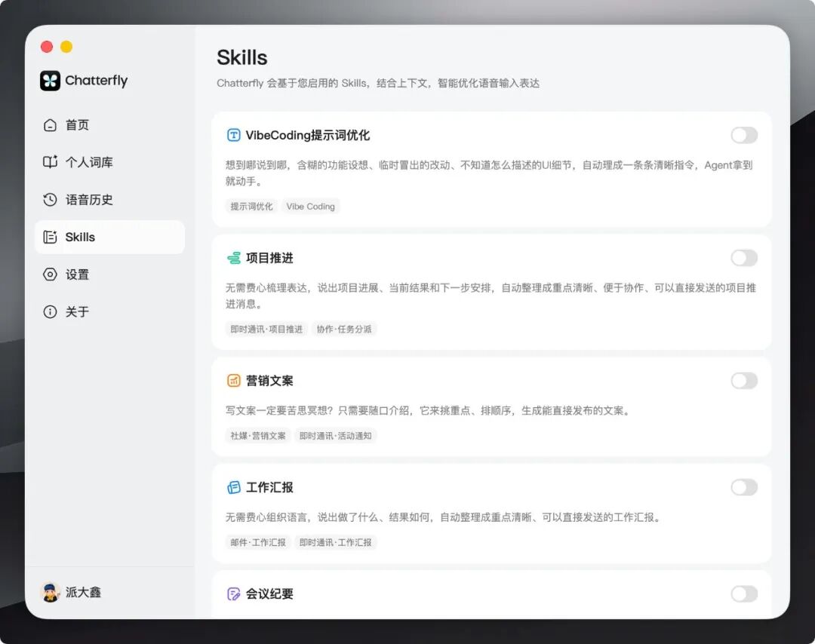815x644 pixels.
Task: Click the info icon beside 关于
Action: click(x=50, y=311)
